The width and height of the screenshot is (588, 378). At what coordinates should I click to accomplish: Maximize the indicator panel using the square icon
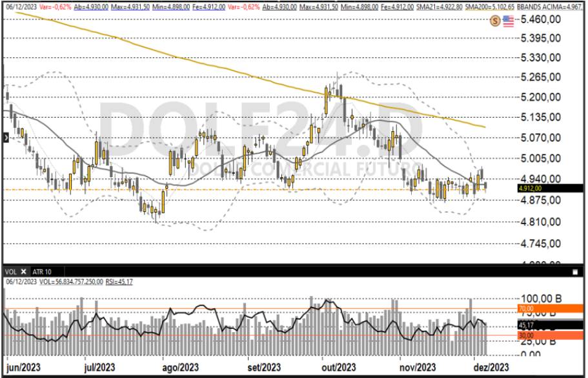(574, 272)
